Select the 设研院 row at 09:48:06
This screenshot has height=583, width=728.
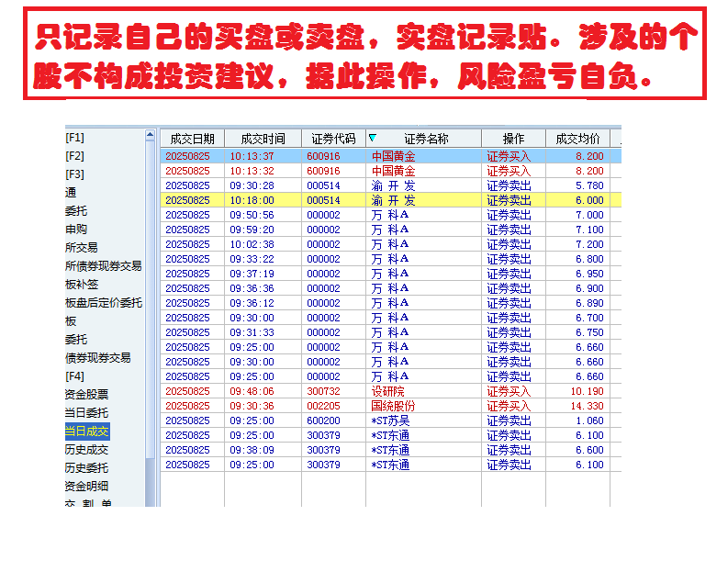point(390,391)
